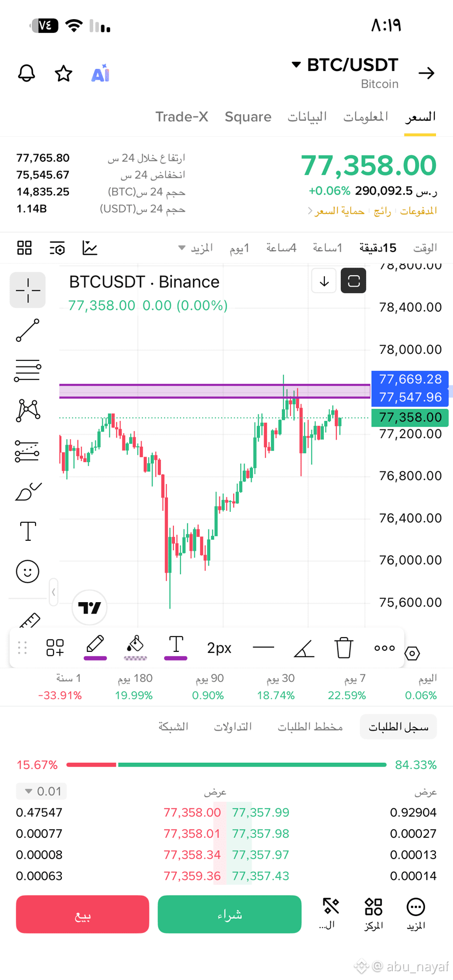Tap the red بيع sell button
This screenshot has height=980, width=453.
click(83, 914)
